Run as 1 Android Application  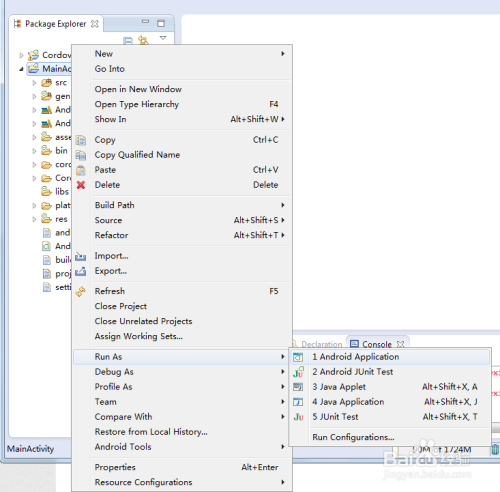(x=390, y=357)
